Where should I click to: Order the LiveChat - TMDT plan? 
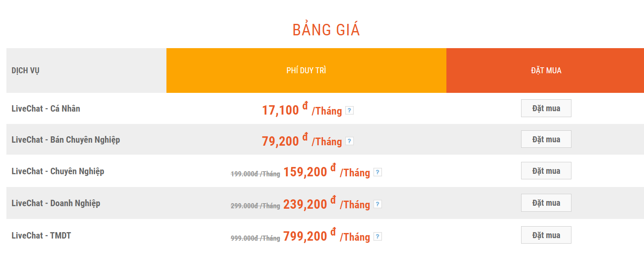click(x=546, y=235)
